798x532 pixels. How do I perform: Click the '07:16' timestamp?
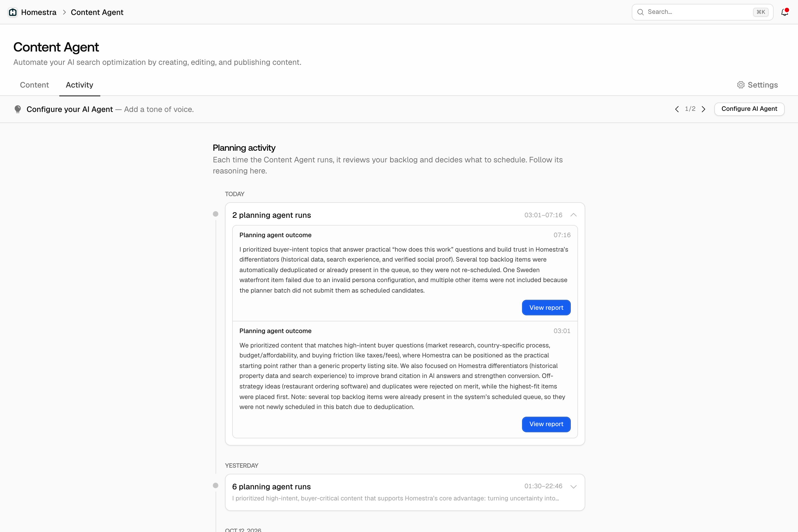pos(562,235)
